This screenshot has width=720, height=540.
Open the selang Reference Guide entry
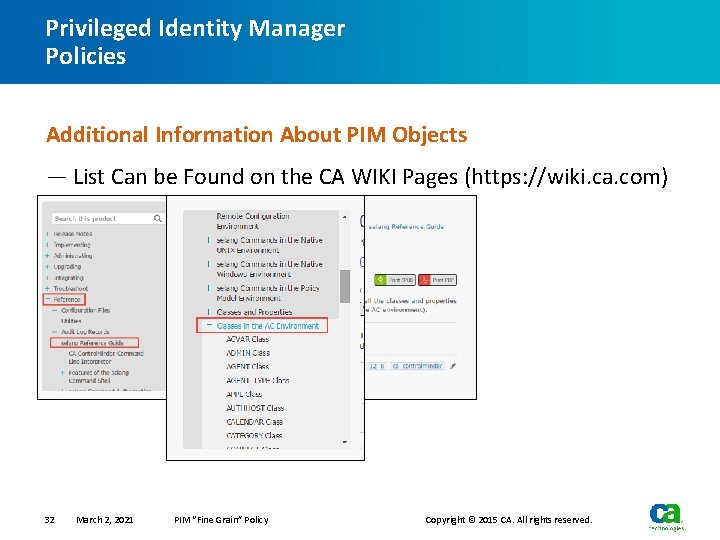click(x=92, y=343)
